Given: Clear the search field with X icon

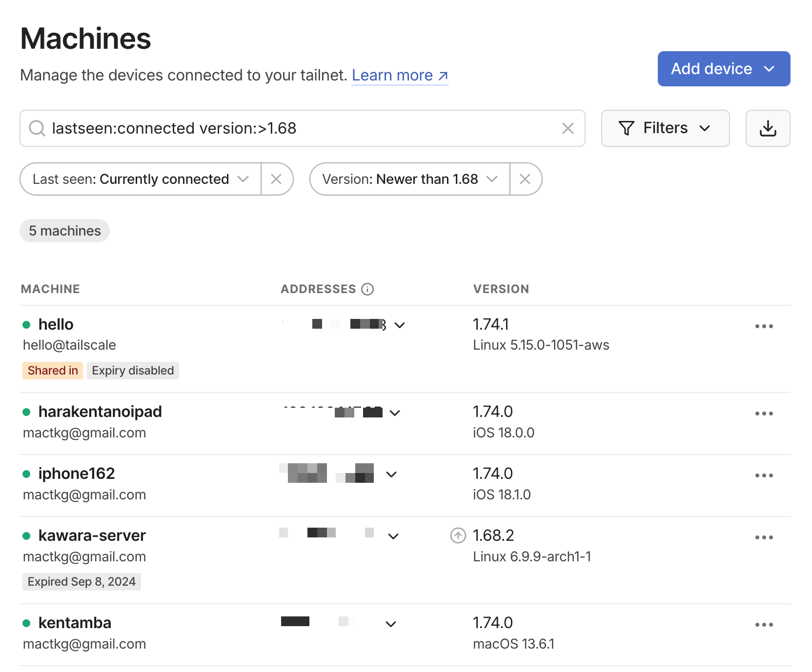Looking at the screenshot, I should point(568,128).
